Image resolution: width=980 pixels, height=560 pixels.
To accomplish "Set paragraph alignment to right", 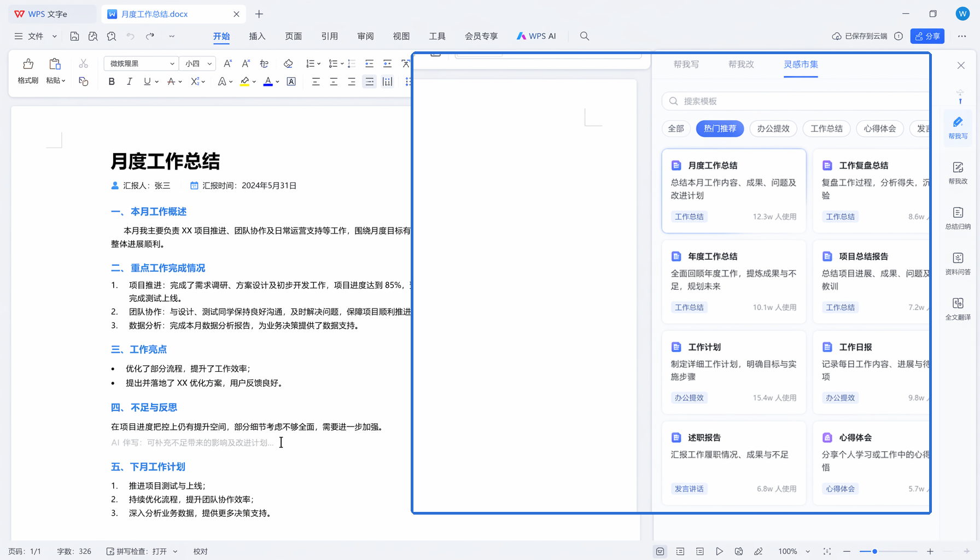I will click(352, 81).
